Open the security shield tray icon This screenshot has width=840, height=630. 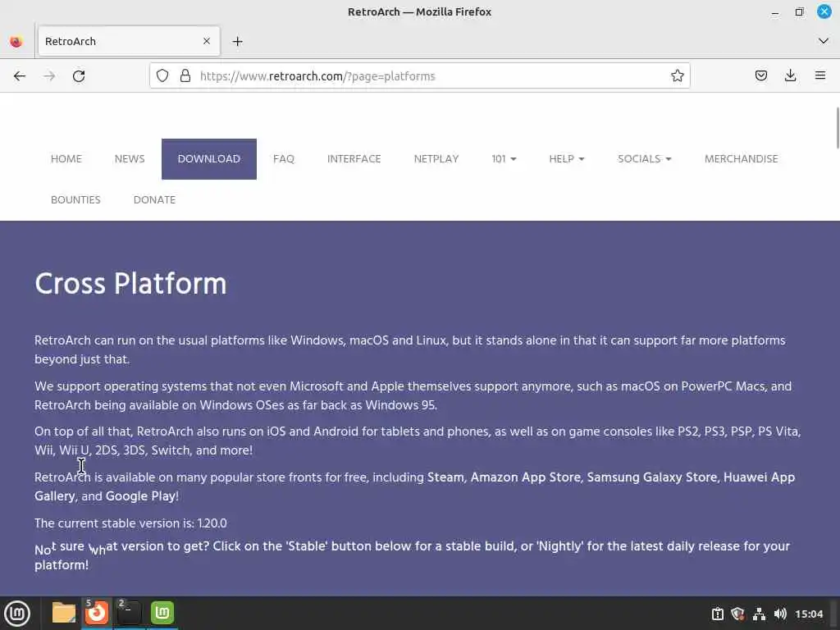[x=737, y=614]
